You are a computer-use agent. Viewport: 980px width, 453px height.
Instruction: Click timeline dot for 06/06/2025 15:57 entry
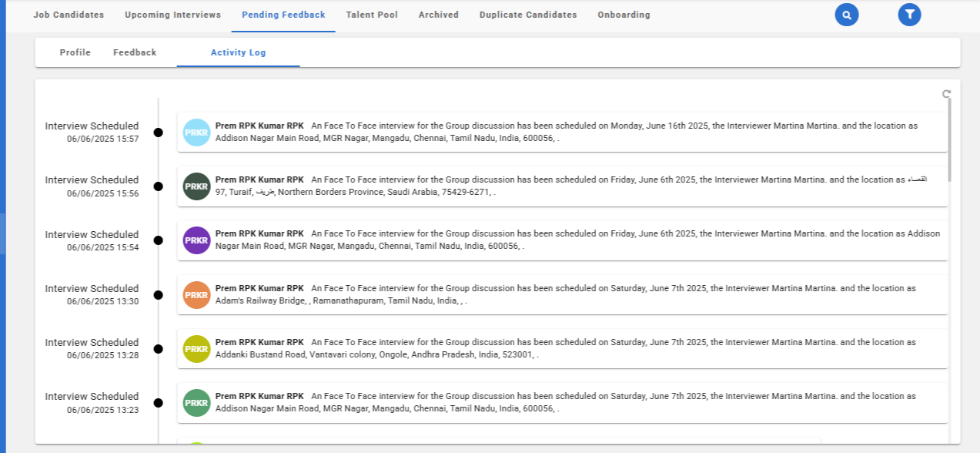[x=159, y=133]
